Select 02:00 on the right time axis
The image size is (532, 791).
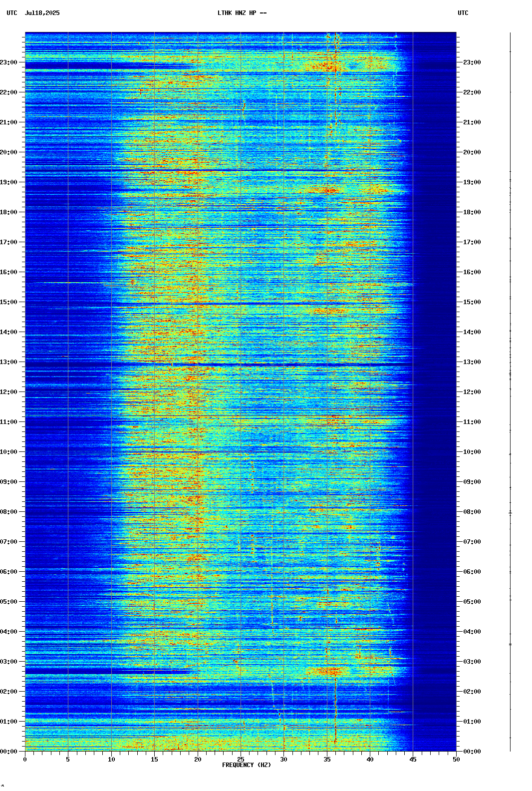coord(472,692)
